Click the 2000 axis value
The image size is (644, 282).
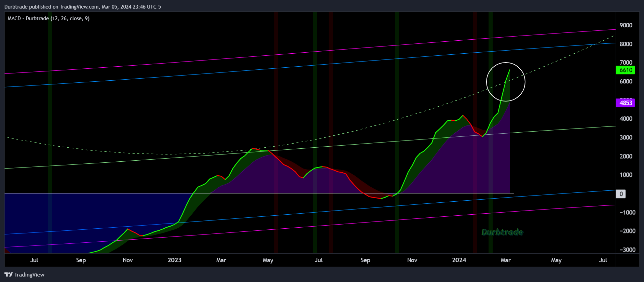pyautogui.click(x=626, y=156)
